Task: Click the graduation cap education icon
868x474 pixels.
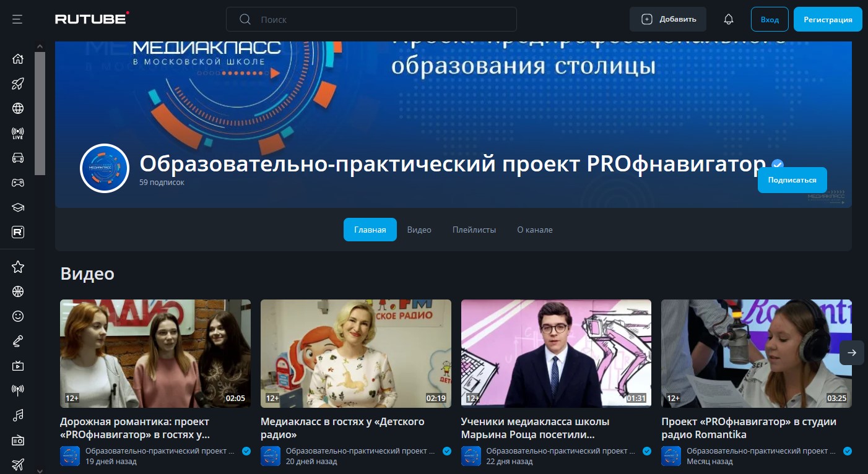Action: coord(18,207)
